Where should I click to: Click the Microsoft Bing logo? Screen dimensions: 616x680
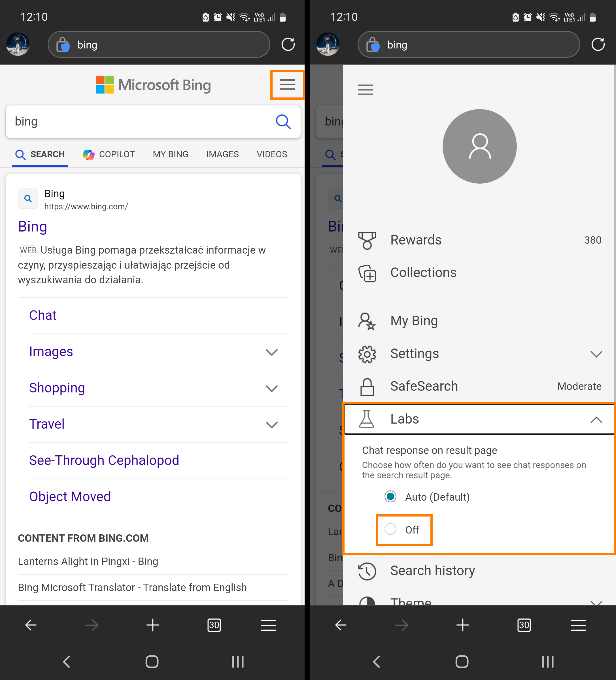click(x=153, y=85)
